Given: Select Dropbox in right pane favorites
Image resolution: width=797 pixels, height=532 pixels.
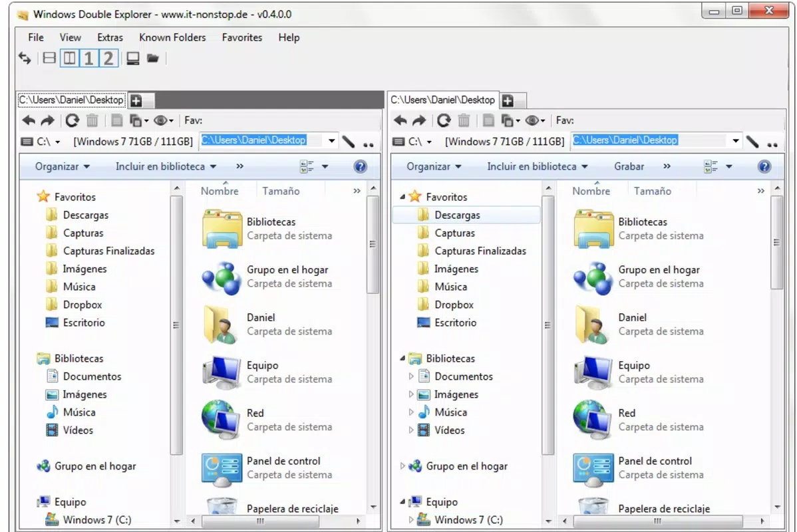Looking at the screenshot, I should tap(454, 305).
